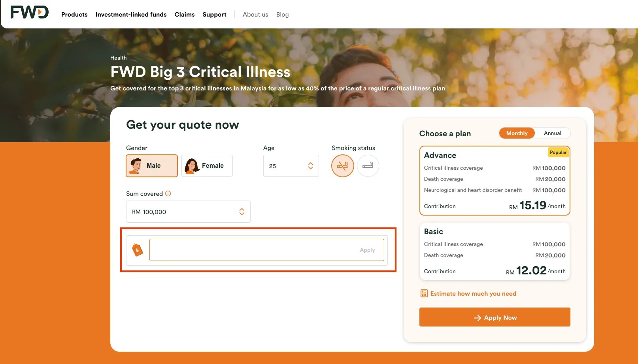Open the Sum covered info tooltip

tap(168, 193)
